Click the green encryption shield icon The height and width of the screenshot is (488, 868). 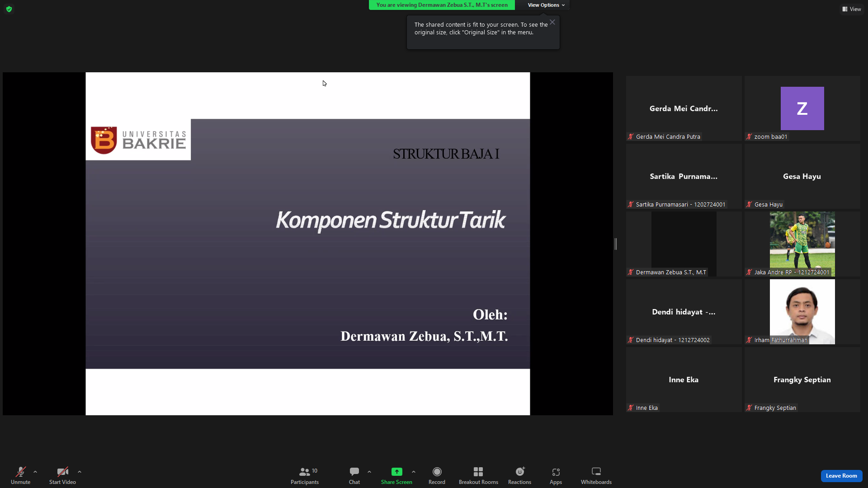point(9,9)
